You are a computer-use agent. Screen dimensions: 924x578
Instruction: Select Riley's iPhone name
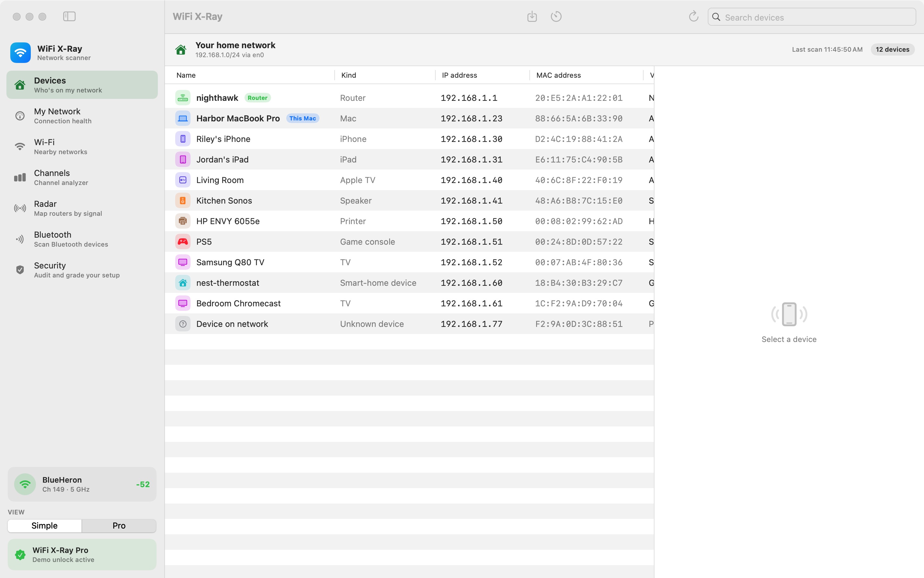pyautogui.click(x=223, y=139)
